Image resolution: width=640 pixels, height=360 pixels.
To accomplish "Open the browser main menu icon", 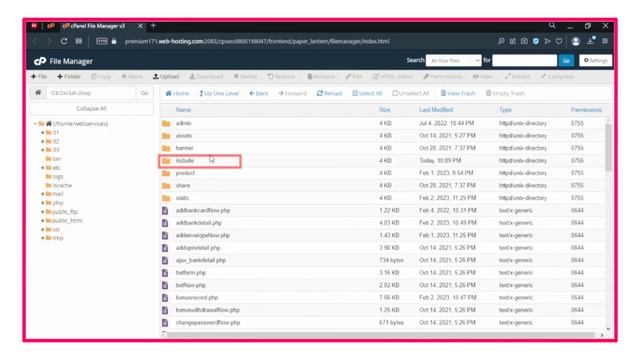I will coord(605,41).
